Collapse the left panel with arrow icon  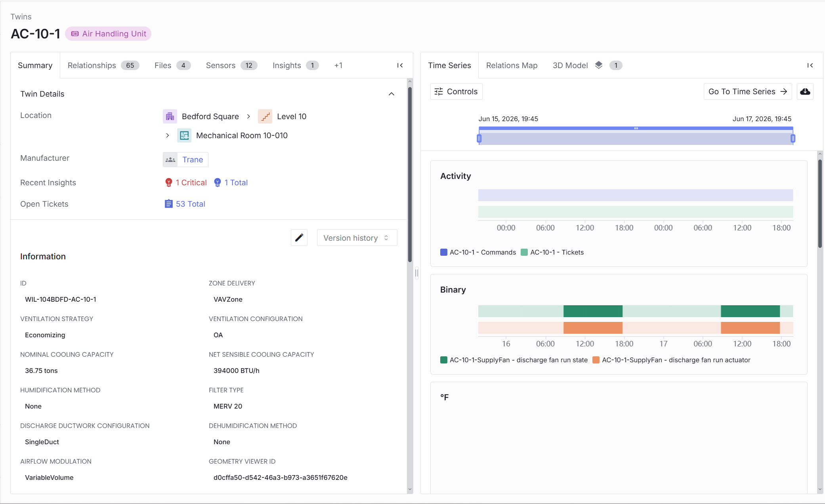point(400,65)
